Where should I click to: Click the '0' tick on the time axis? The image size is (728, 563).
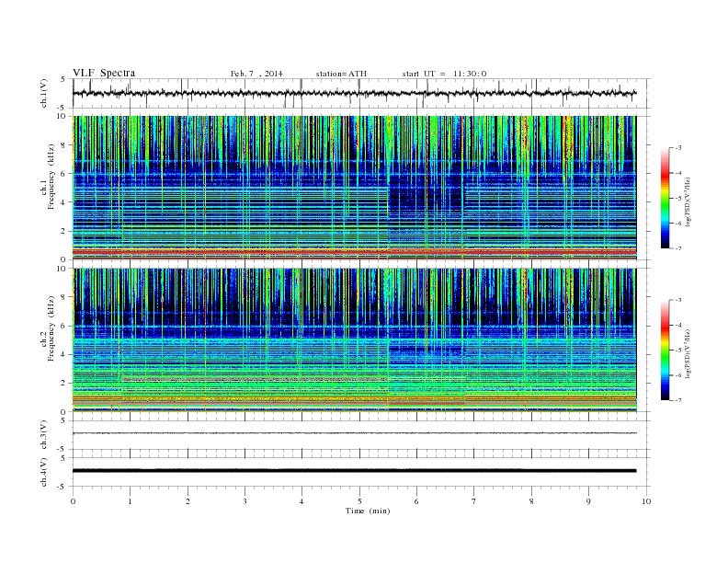(x=73, y=501)
